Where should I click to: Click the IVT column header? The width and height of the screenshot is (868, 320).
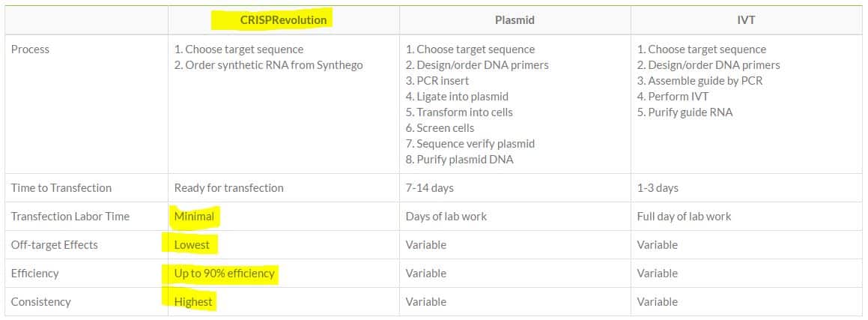click(746, 20)
